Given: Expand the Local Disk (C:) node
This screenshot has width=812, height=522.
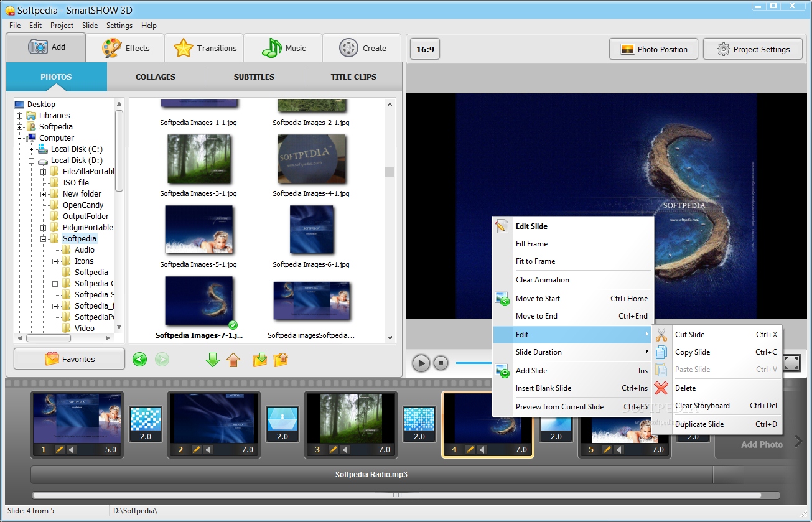Looking at the screenshot, I should tap(32, 149).
